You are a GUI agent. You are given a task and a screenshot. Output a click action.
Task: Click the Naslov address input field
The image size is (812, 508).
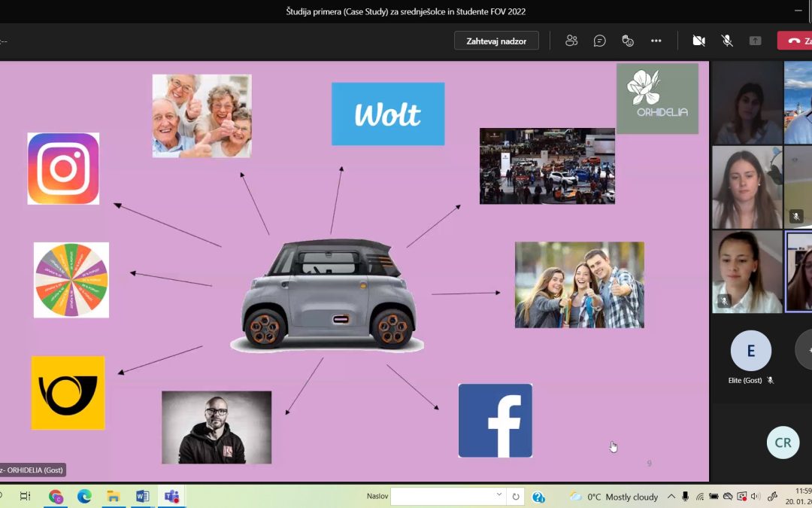pyautogui.click(x=442, y=496)
